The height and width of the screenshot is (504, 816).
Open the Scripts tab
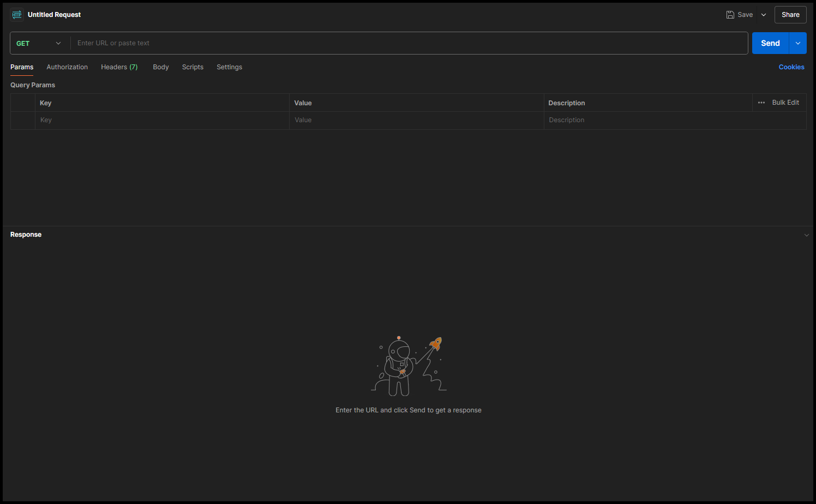point(193,67)
